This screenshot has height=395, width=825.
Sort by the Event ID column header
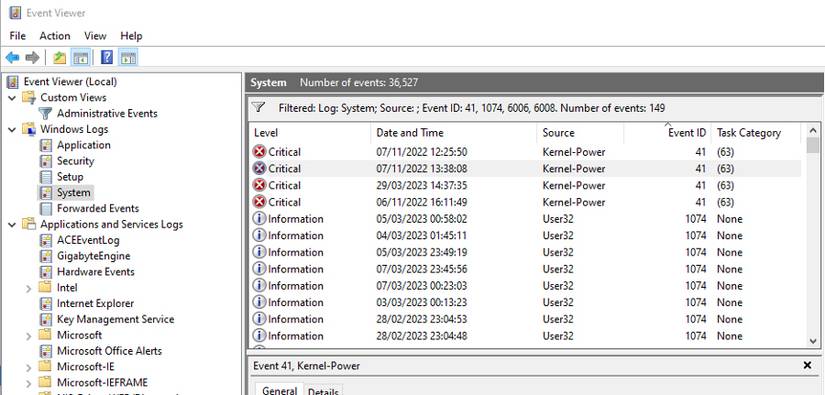668,133
